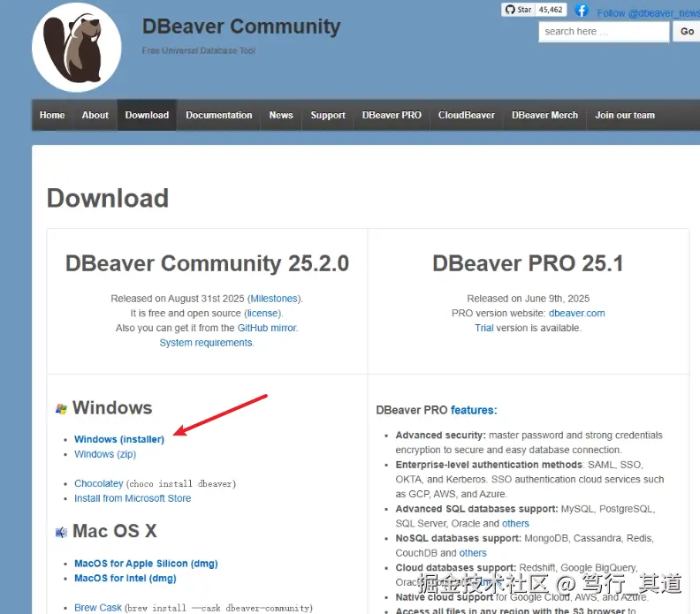Open the Chocolatey link
Screen dimensions: 700x614
pyautogui.click(x=99, y=484)
